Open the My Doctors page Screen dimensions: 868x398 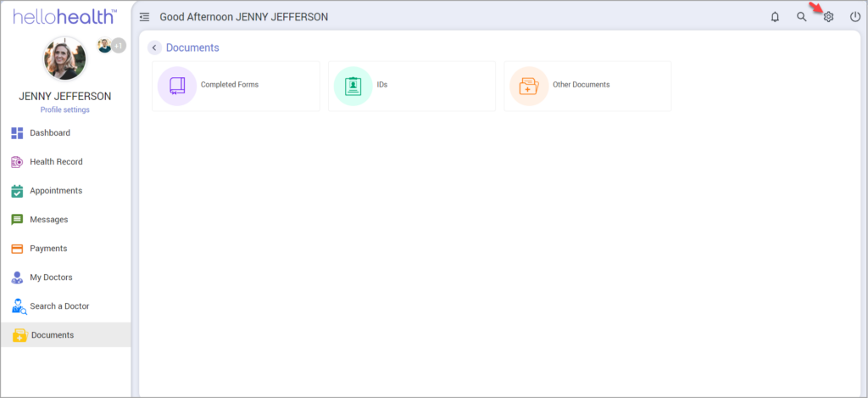click(x=51, y=277)
